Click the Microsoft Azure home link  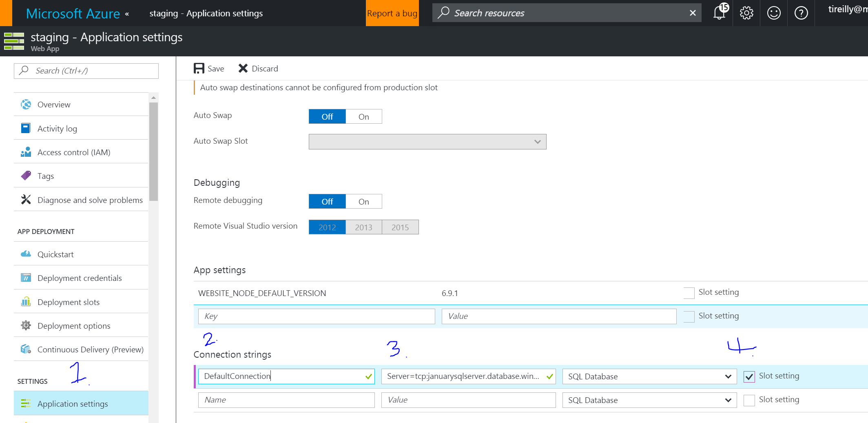pos(73,13)
